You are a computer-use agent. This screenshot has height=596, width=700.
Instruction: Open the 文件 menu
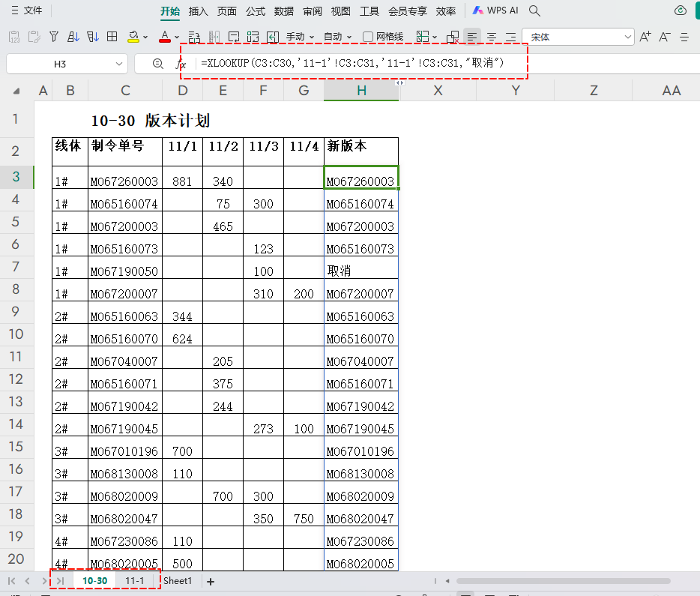click(x=26, y=10)
